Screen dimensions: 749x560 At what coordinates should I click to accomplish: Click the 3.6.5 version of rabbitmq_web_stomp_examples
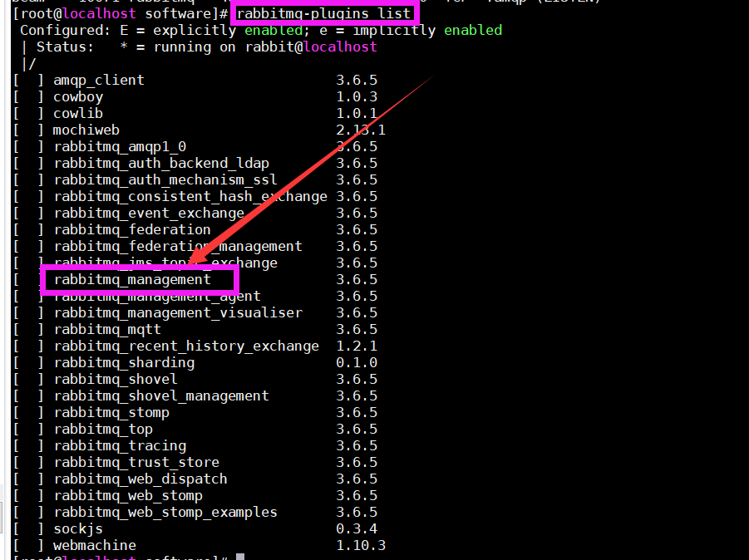[357, 513]
